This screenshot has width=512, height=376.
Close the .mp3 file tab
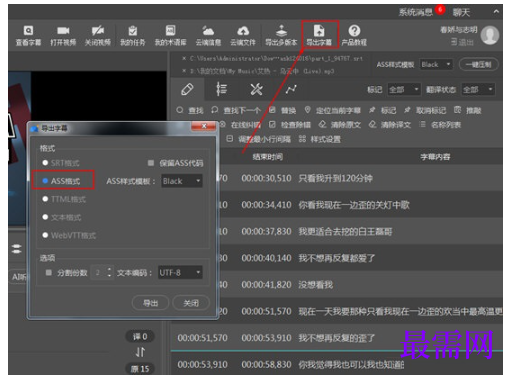184,71
